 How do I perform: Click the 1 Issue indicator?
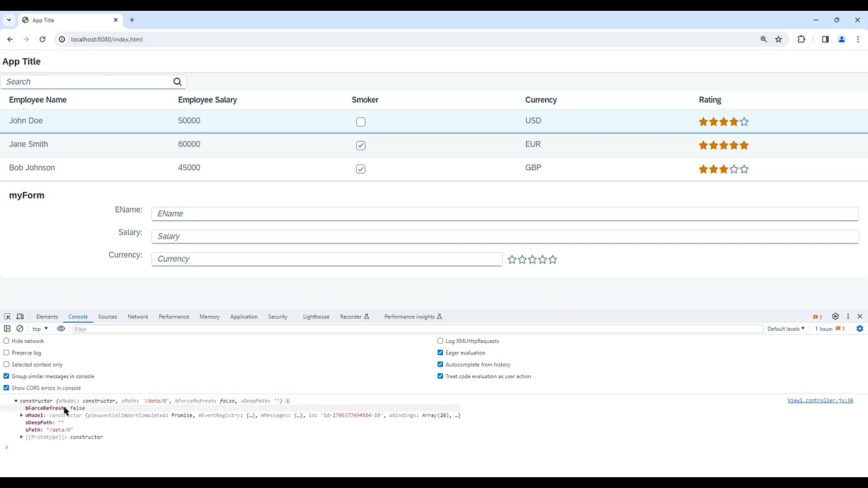pos(830,329)
